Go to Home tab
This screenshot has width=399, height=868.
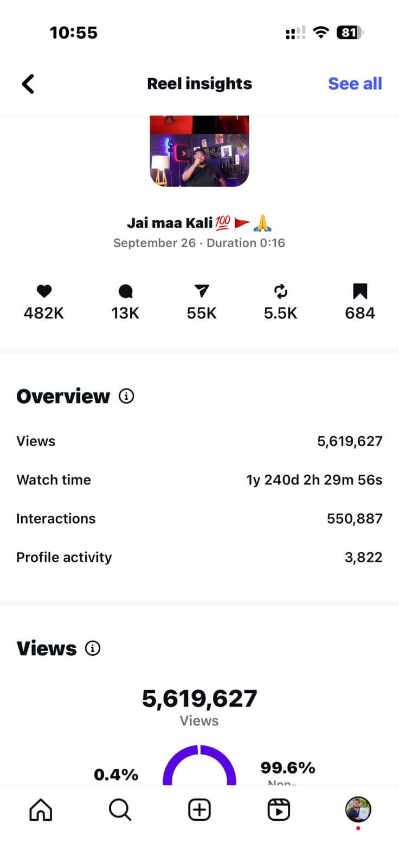click(x=41, y=810)
